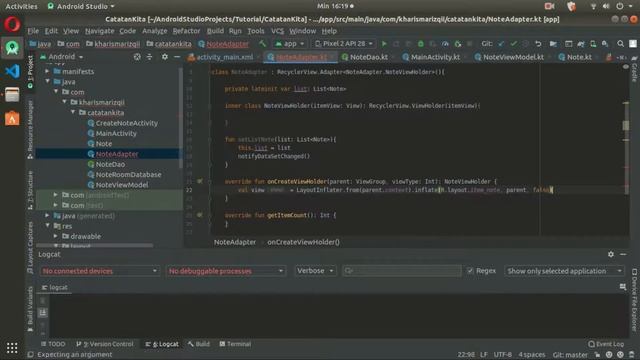Open Files app in dock
Screen dimensions: 640x360
12,95
